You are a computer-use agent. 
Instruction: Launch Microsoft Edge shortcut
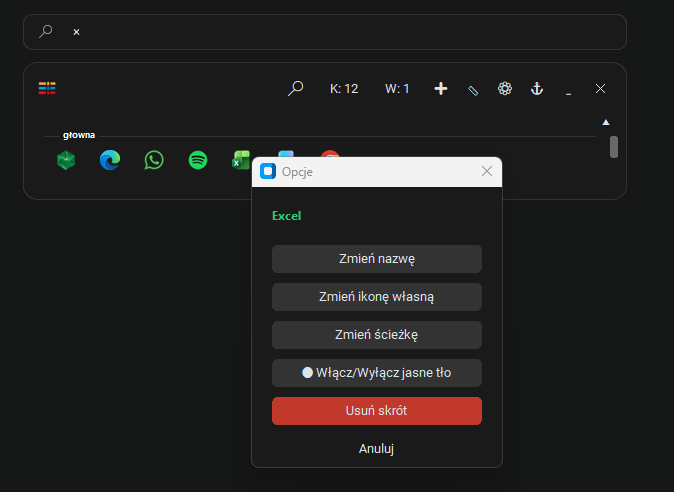click(x=110, y=160)
